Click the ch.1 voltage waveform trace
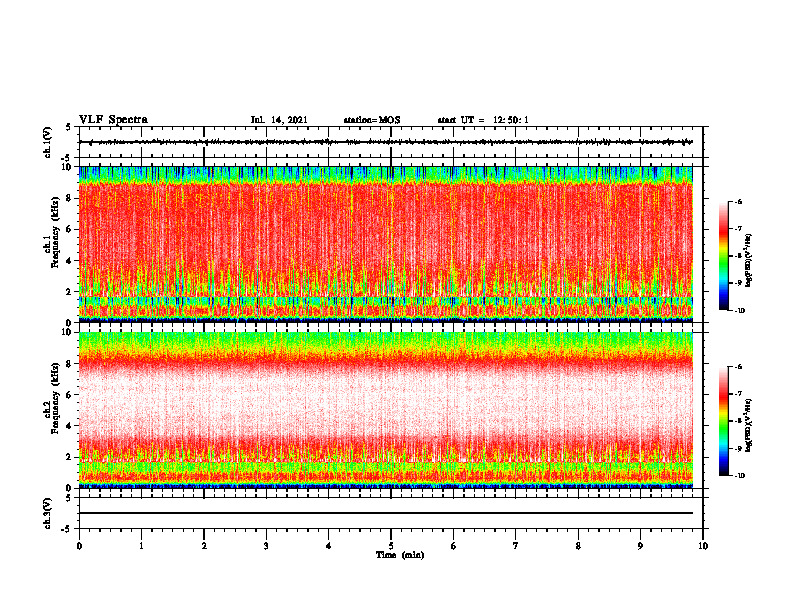Viewport: 792px width, 612px height. coord(386,142)
